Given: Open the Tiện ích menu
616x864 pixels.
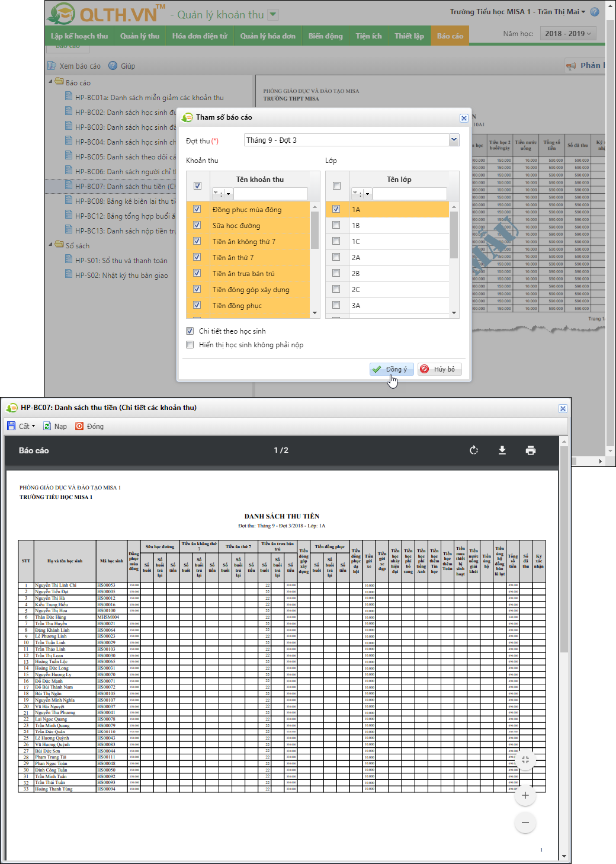Looking at the screenshot, I should click(x=369, y=36).
